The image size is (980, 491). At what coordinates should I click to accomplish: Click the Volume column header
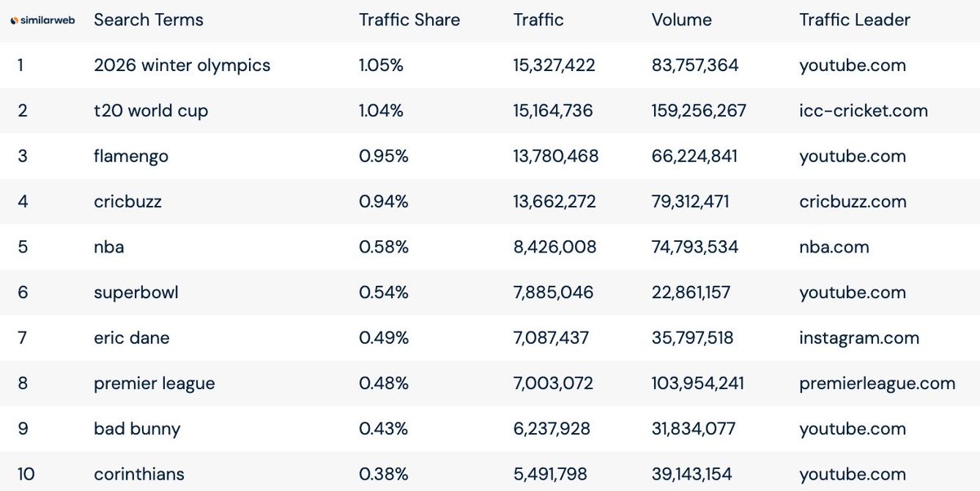pyautogui.click(x=682, y=20)
